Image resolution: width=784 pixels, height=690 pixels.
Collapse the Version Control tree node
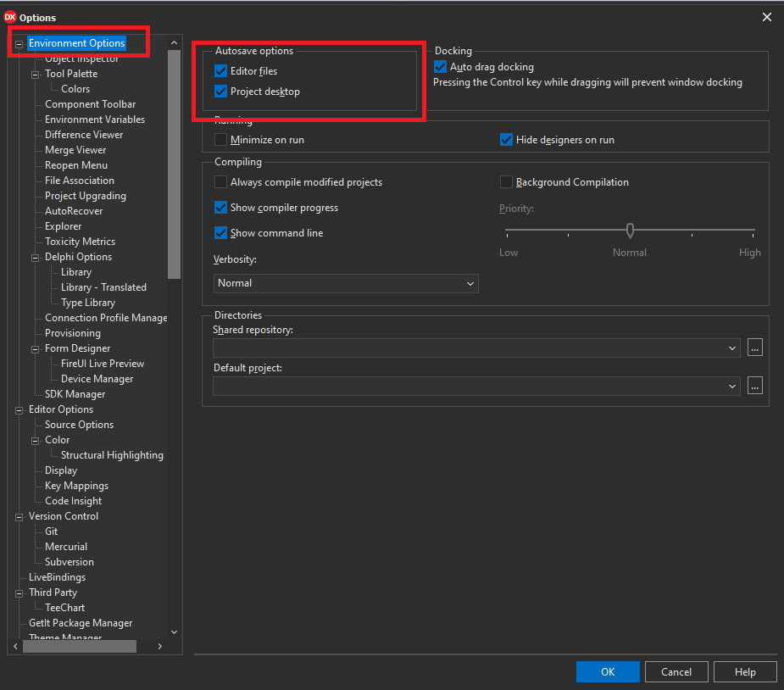pos(19,516)
